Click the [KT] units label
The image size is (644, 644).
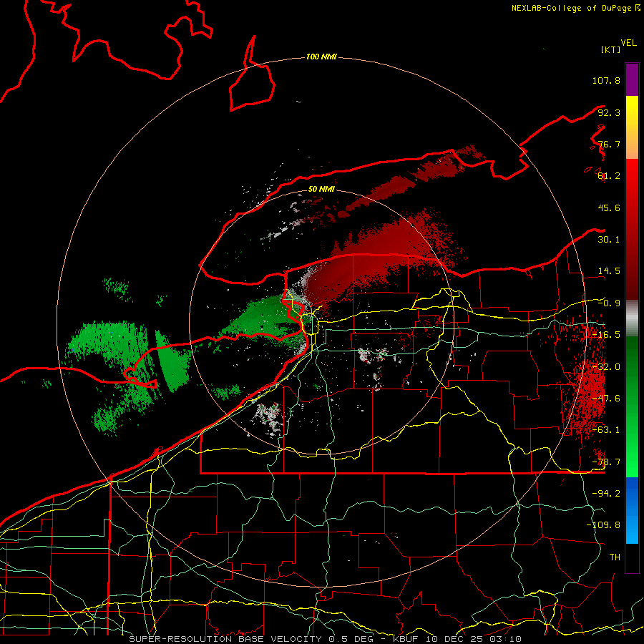click(x=610, y=49)
